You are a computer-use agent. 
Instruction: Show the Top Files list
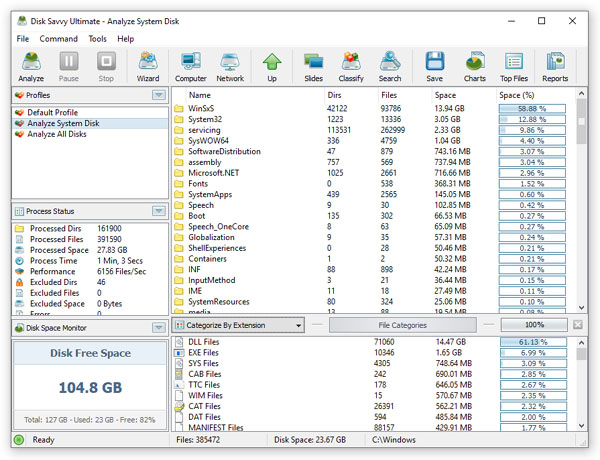coord(514,67)
